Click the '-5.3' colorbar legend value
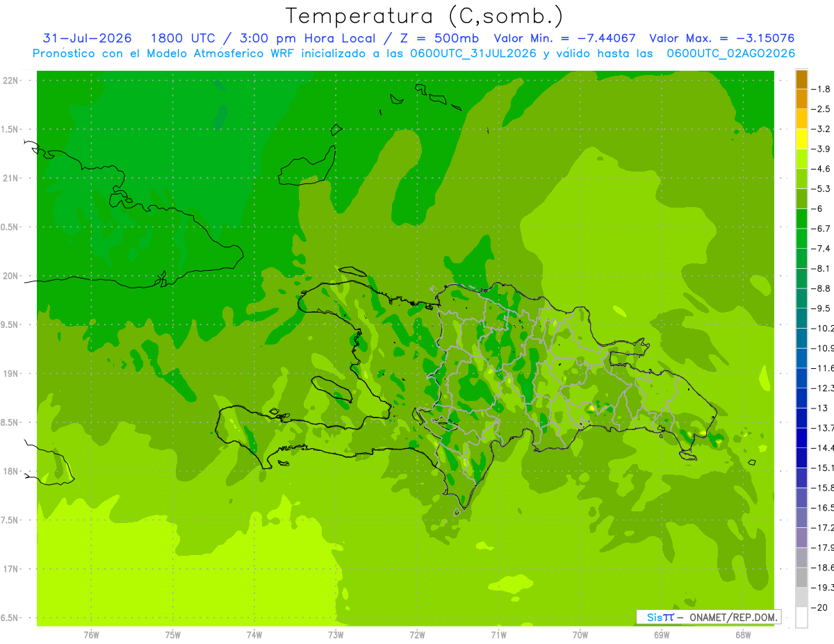Screen dimensions: 834x644 [x=821, y=188]
